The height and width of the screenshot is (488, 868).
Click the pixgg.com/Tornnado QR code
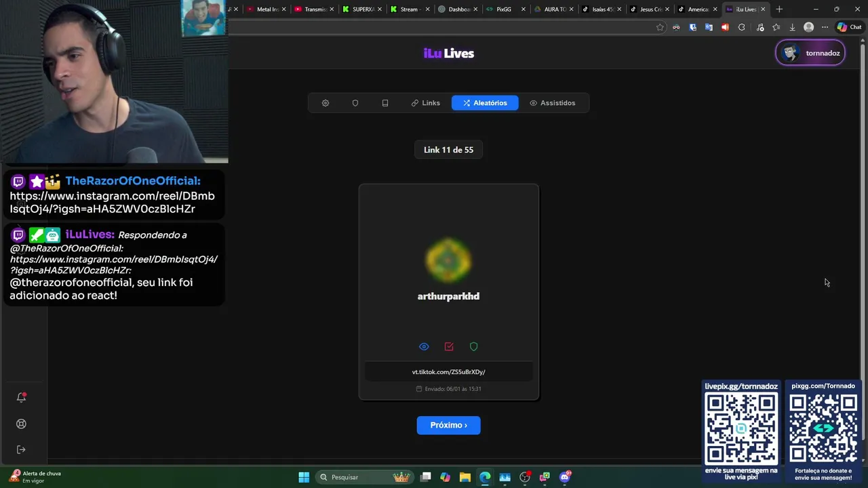click(x=823, y=428)
